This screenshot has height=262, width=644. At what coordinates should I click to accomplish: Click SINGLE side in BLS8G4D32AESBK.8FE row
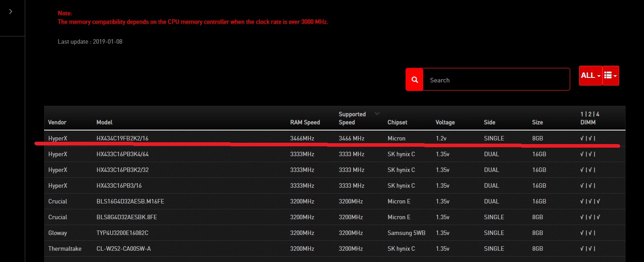click(494, 217)
